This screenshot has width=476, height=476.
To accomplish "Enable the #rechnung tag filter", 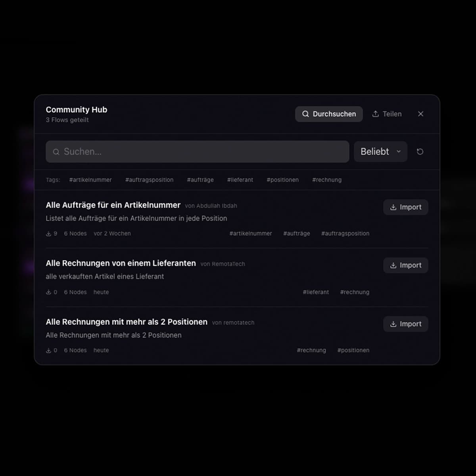I will click(327, 180).
